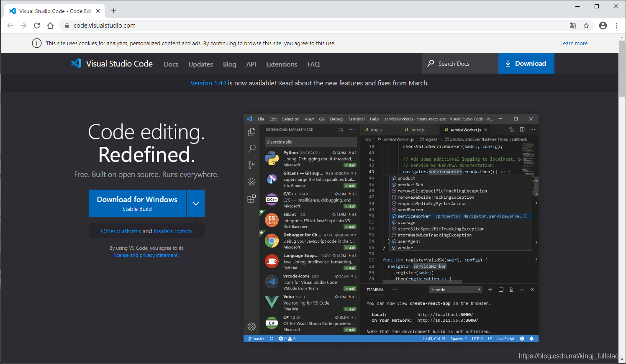This screenshot has width=626, height=364.
Task: Click the cookie notice info icon
Action: tap(37, 43)
